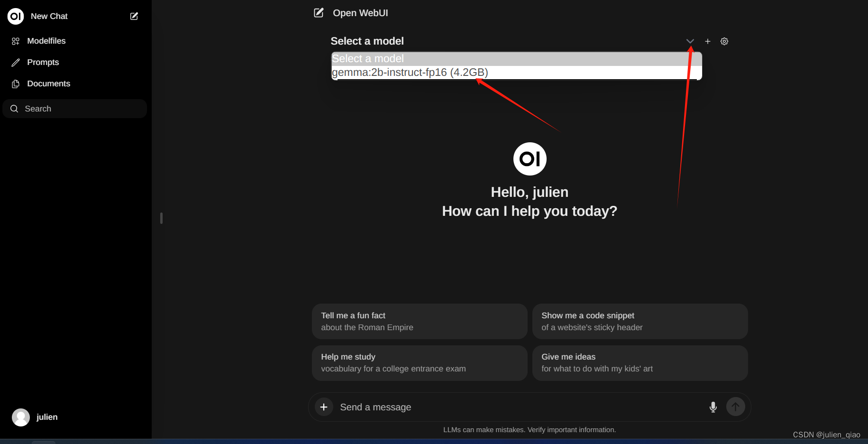Pick 'Show me a code snippet' suggestion
The image size is (868, 444).
click(640, 321)
